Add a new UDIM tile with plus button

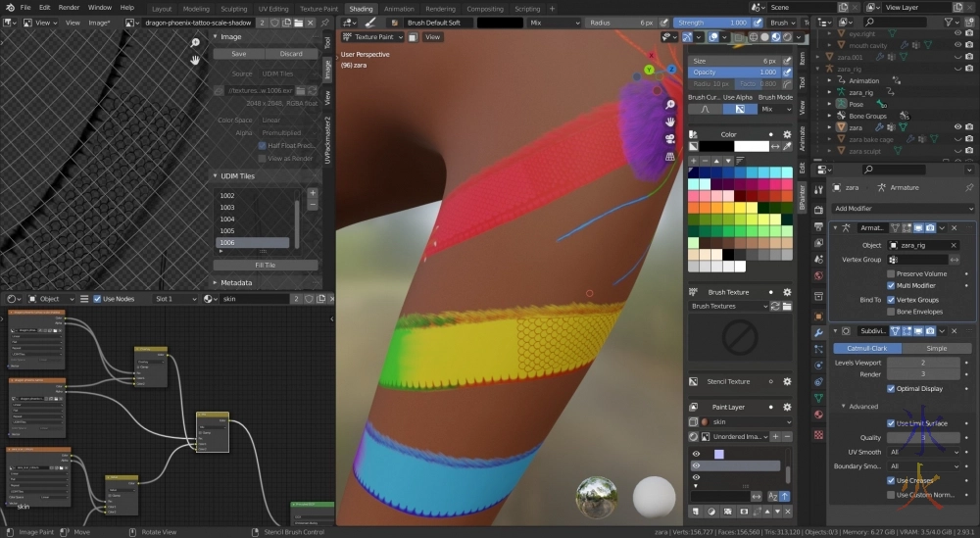coord(313,193)
